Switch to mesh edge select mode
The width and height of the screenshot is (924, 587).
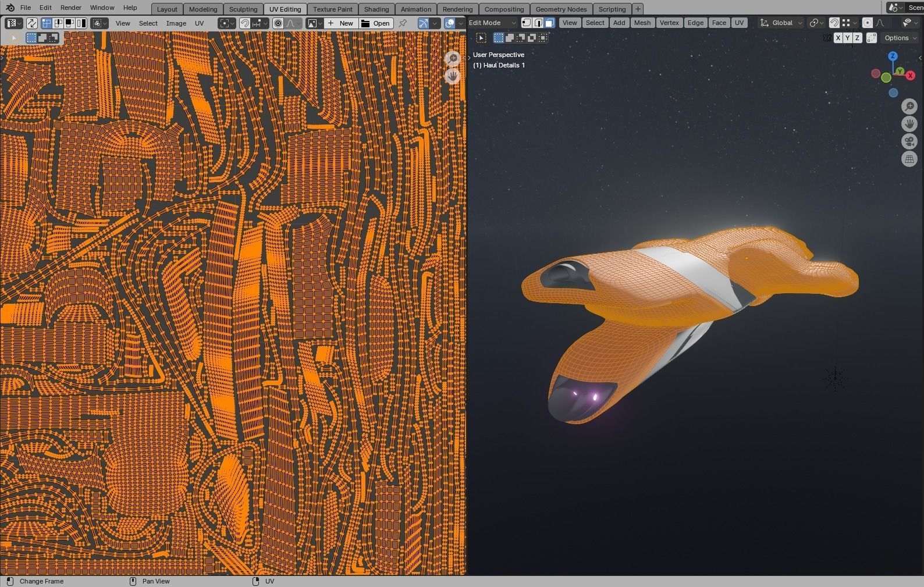pyautogui.click(x=538, y=23)
